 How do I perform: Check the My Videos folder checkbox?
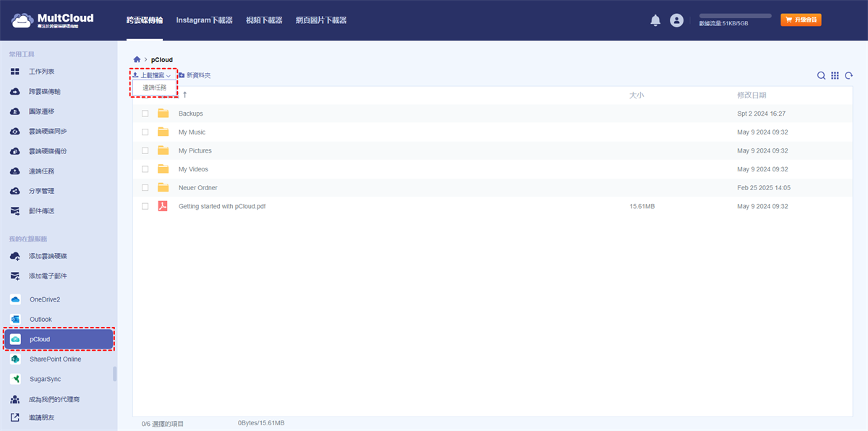[145, 169]
